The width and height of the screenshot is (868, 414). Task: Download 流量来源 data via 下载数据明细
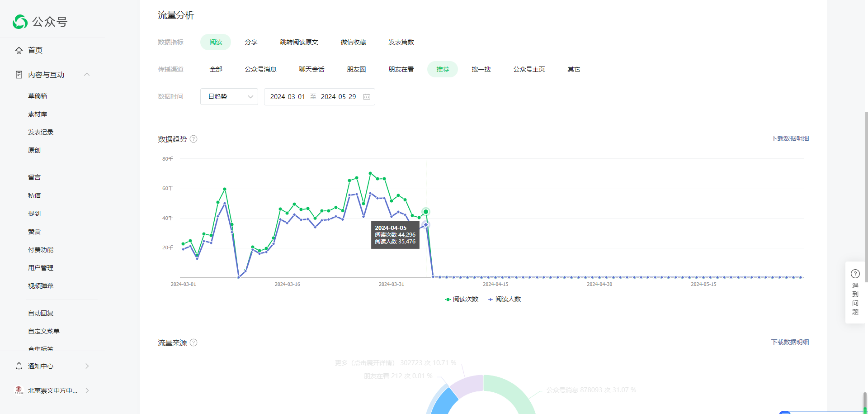[790, 342]
